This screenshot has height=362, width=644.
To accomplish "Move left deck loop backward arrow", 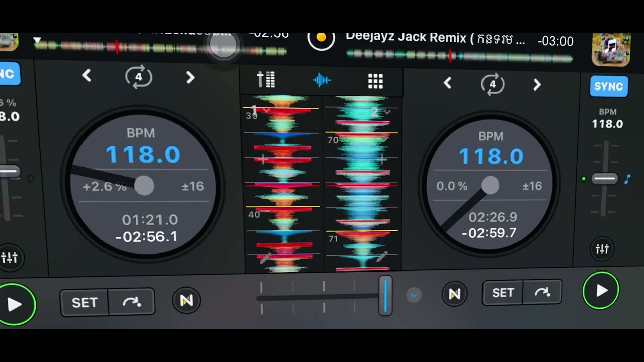I will point(87,76).
